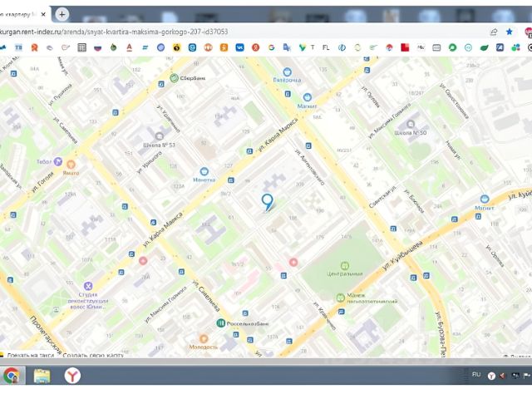Select the Студия реконструкции волос marker

coord(88,286)
